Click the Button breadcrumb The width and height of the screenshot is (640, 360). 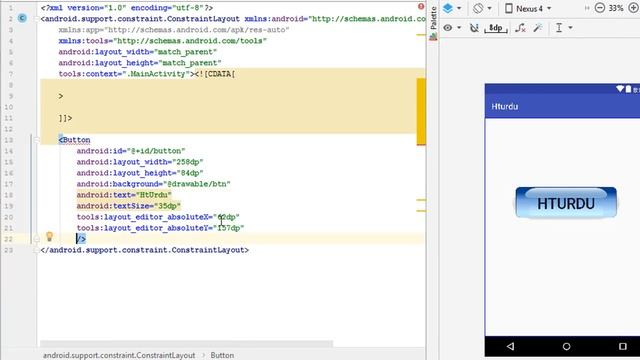222,355
